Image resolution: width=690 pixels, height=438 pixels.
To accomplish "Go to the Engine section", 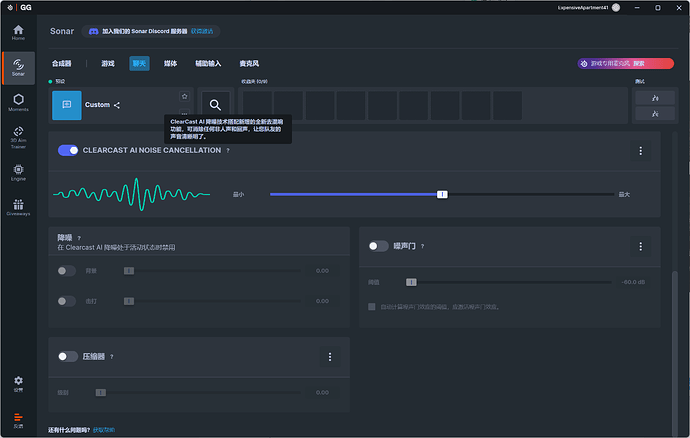I will tap(18, 171).
